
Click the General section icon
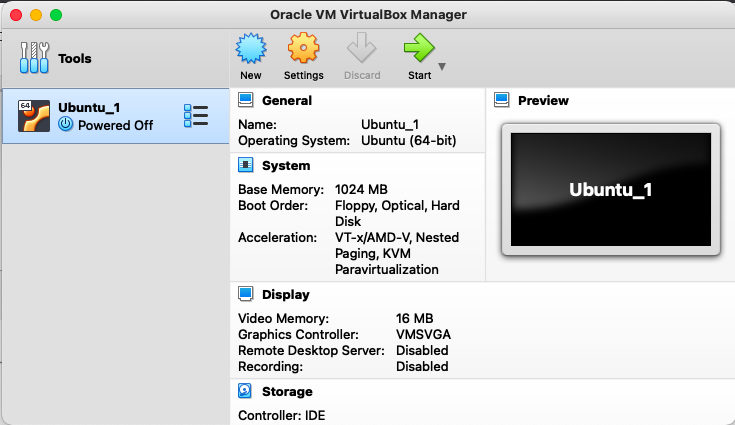tap(246, 100)
